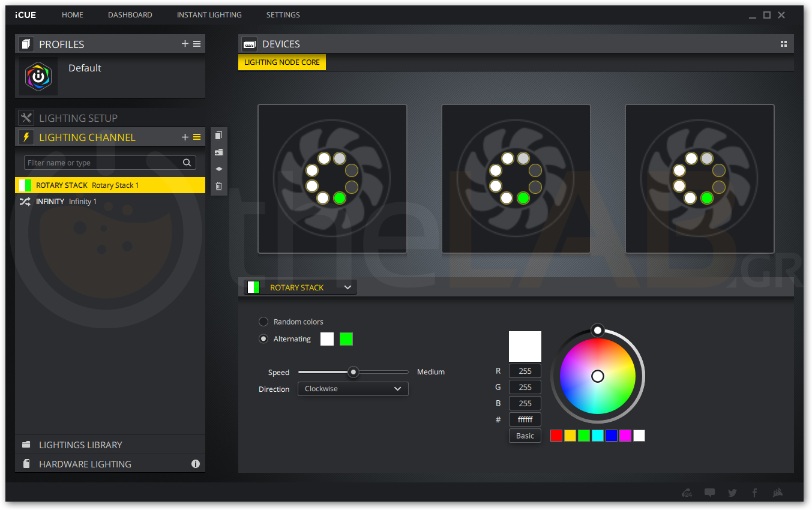Screen dimensions: 812x510
Task: Select the Lighting Node Core tab
Action: [282, 62]
